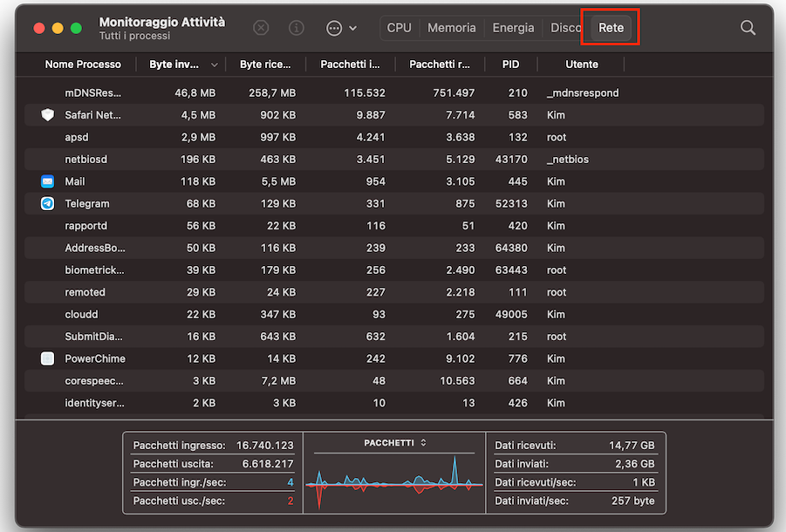
Task: Click the PowerChime app icon
Action: 47,358
